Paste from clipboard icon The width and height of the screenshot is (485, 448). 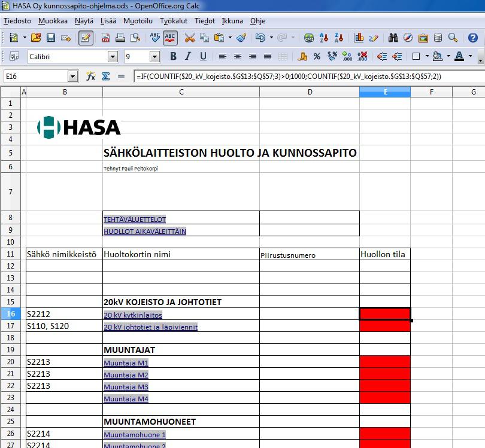(x=219, y=38)
